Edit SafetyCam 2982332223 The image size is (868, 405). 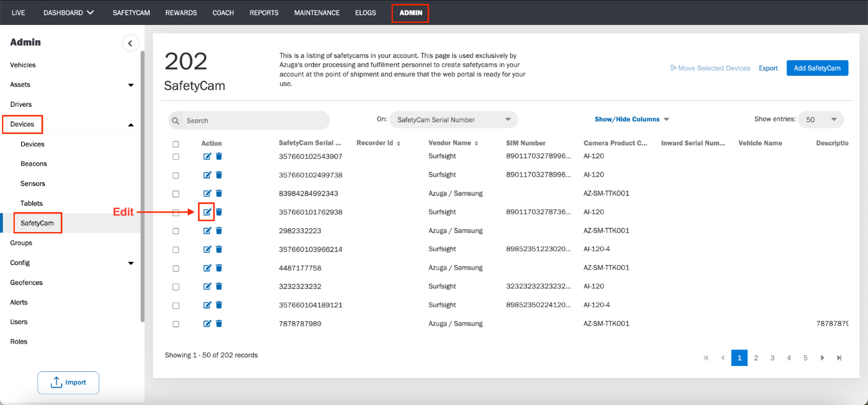207,231
